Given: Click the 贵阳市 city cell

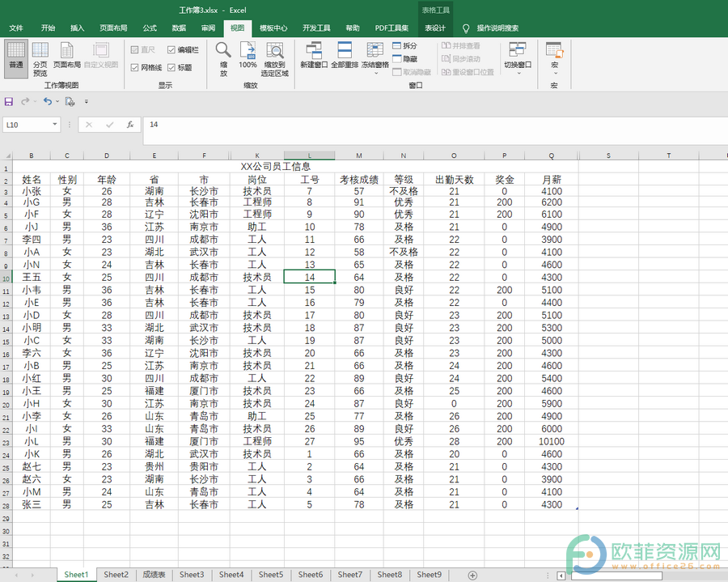Looking at the screenshot, I should pos(204,467).
